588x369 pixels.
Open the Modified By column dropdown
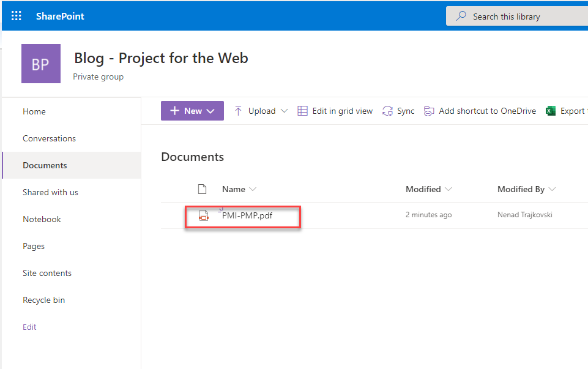pyautogui.click(x=552, y=189)
